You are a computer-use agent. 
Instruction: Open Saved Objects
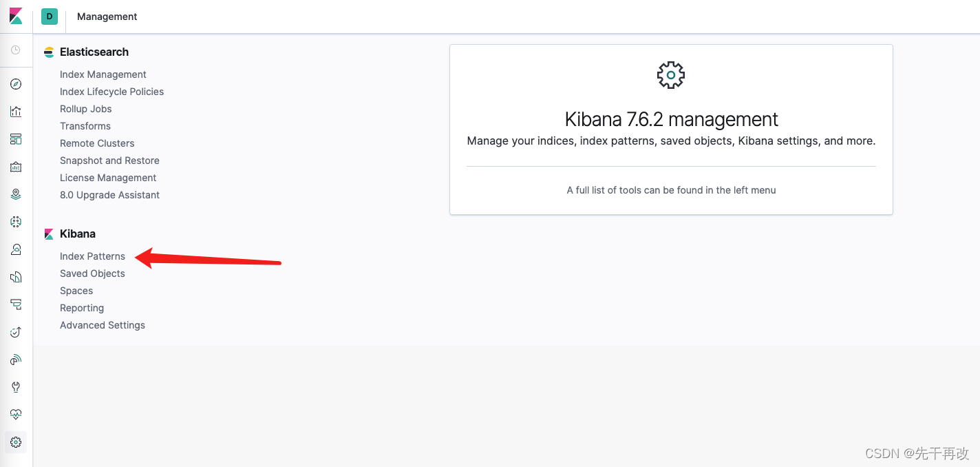(x=92, y=273)
